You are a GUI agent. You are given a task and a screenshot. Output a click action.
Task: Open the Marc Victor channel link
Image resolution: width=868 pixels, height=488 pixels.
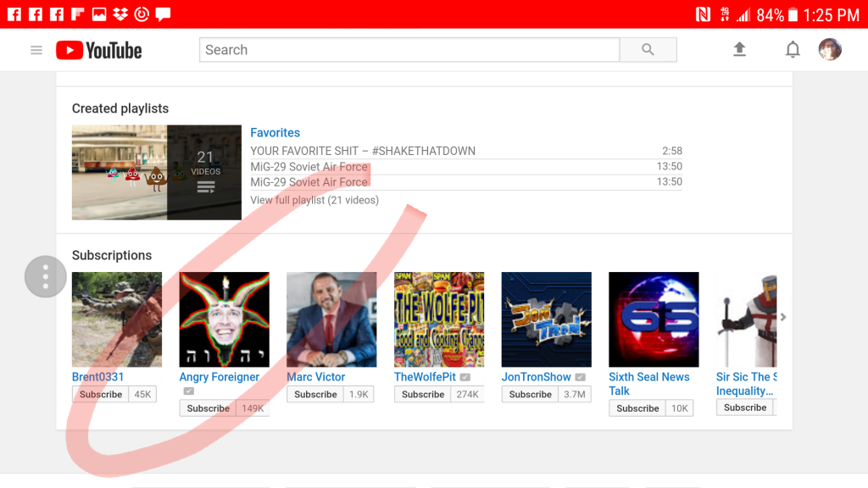point(315,377)
